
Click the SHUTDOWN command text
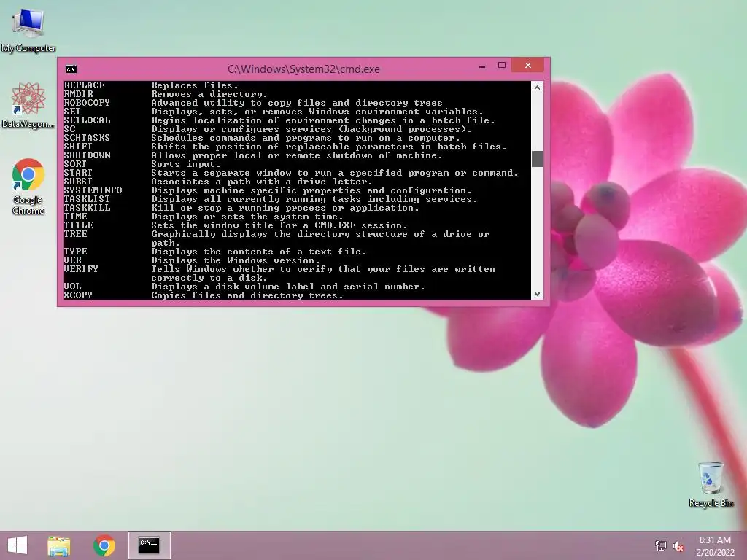[x=87, y=155]
